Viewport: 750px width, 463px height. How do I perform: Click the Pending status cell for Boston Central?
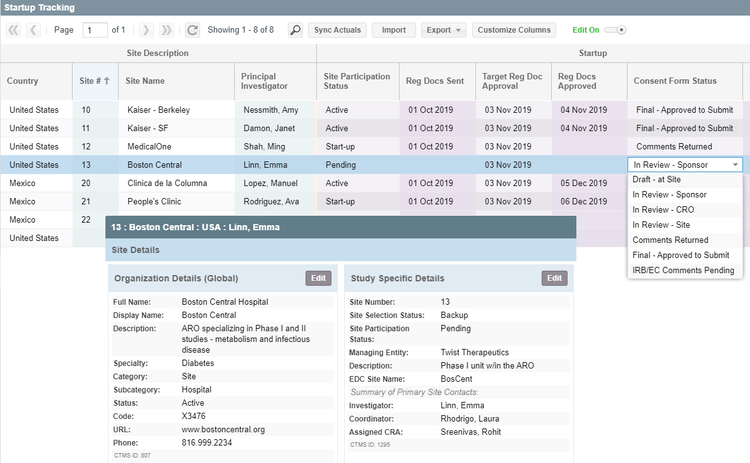[358, 165]
